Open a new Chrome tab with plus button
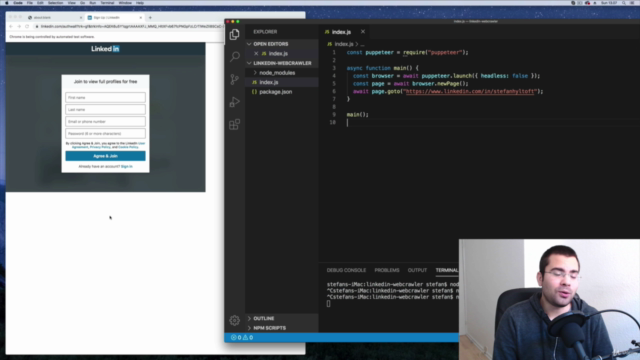 pyautogui.click(x=150, y=18)
